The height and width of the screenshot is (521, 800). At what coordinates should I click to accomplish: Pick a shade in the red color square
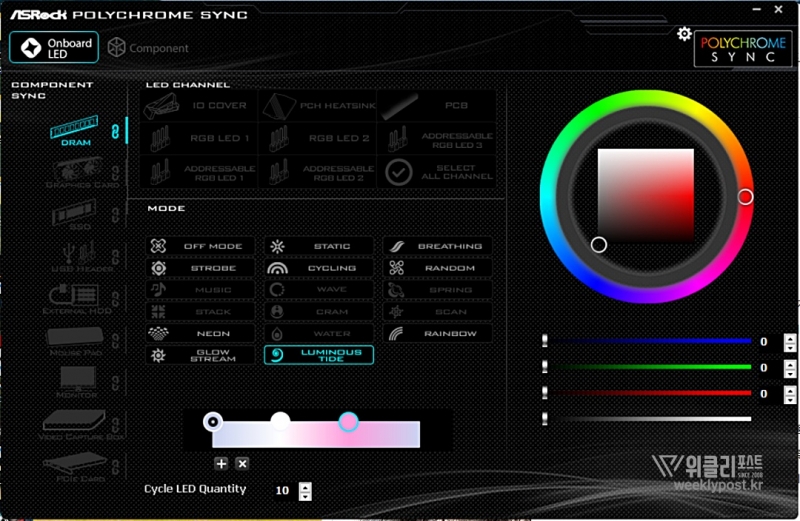(x=645, y=195)
